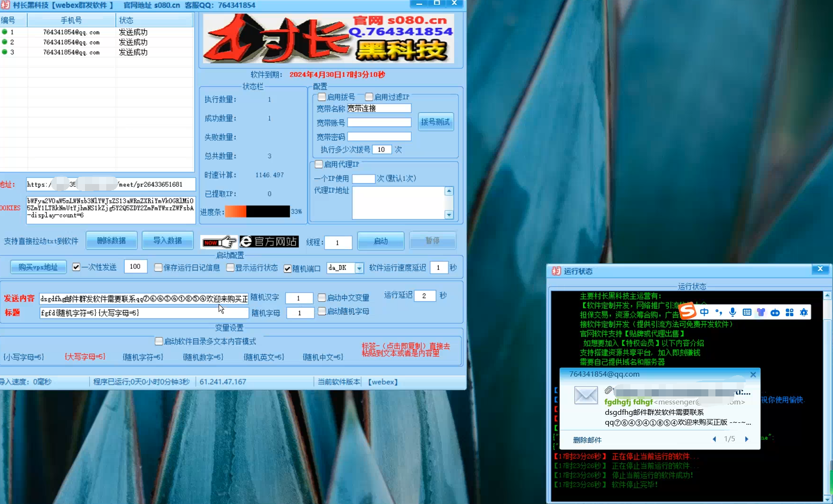Click the 编号 column header
Screen dimensions: 833x504
click(13, 20)
